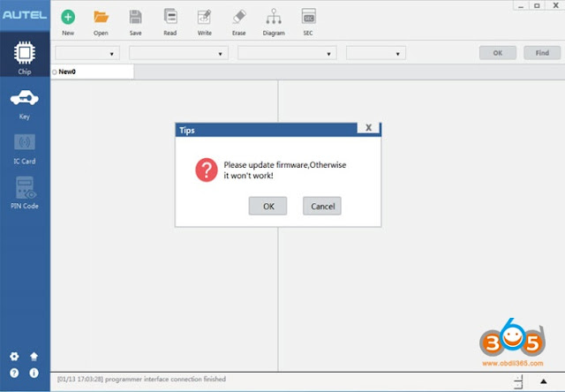Minimize the Autel application window

(521, 5)
